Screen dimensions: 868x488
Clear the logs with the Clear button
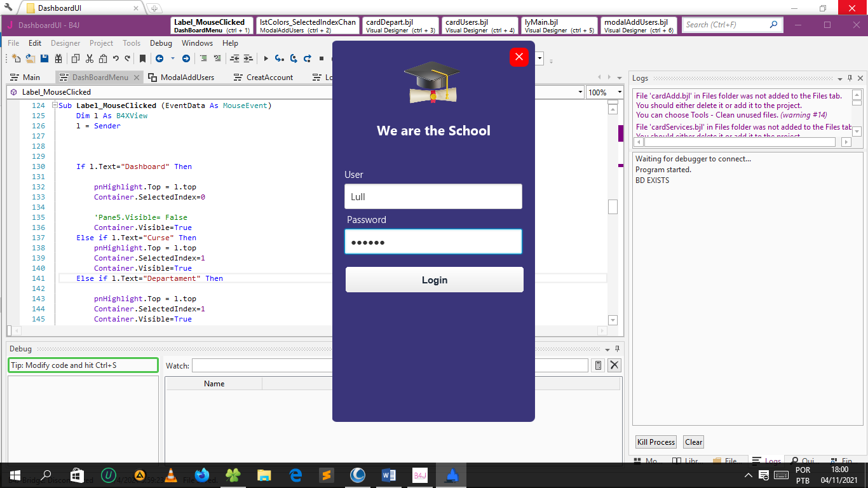tap(694, 442)
